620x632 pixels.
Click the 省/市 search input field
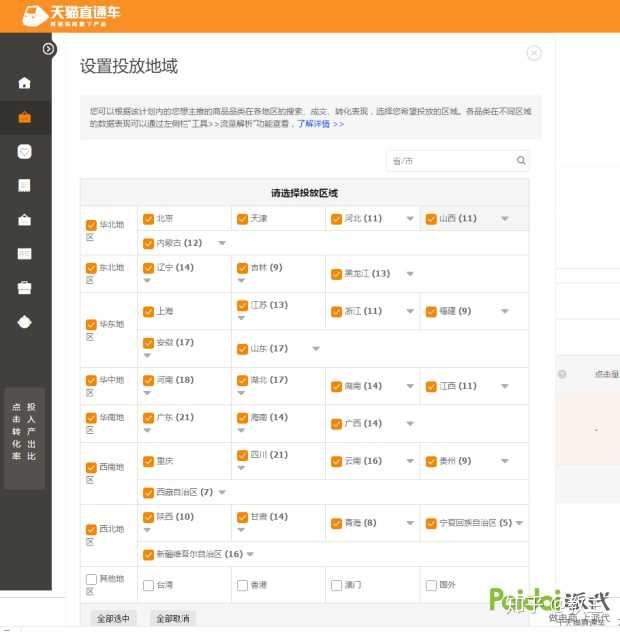tap(450, 161)
